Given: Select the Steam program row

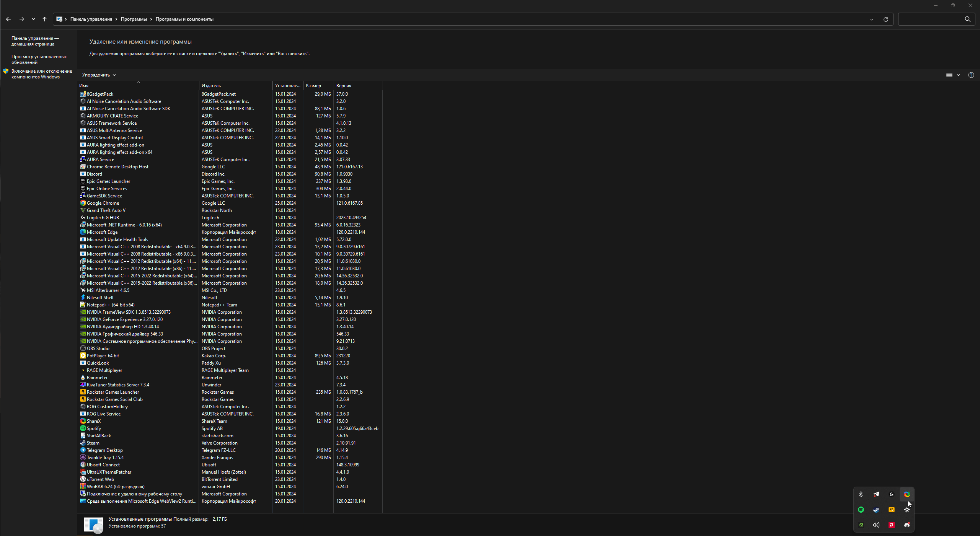Looking at the screenshot, I should coord(230,443).
